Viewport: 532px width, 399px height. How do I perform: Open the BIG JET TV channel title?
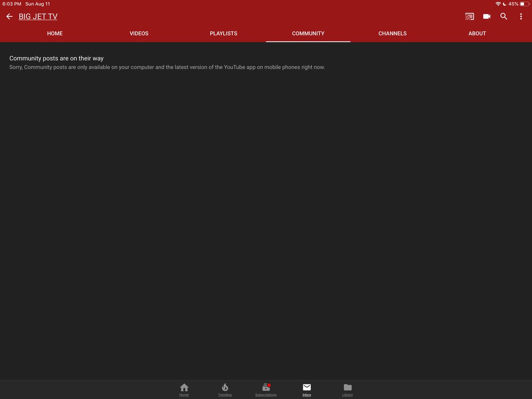(x=38, y=16)
